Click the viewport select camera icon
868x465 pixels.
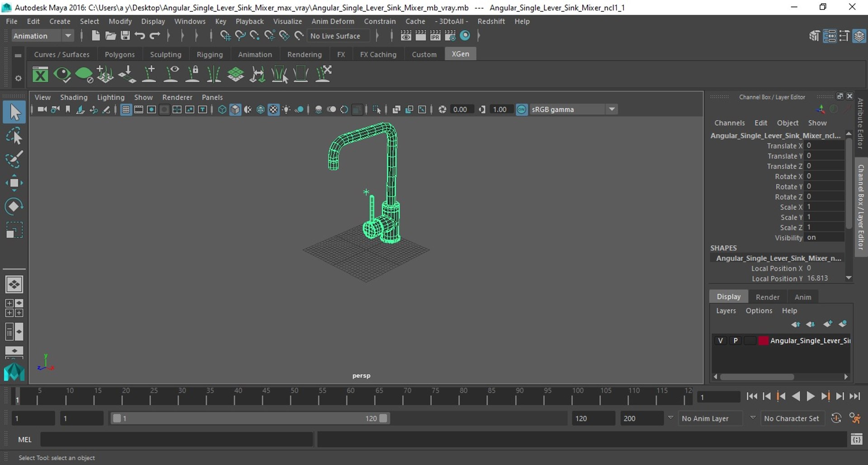pyautogui.click(x=42, y=109)
